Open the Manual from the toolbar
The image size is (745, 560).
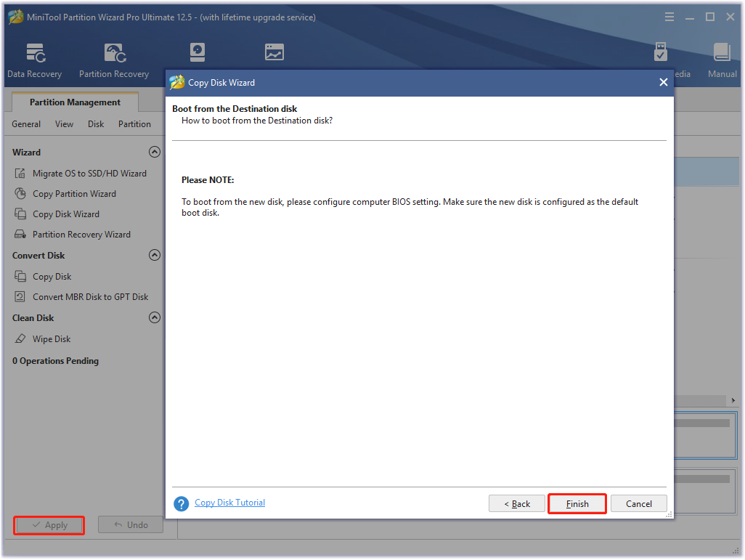point(722,60)
